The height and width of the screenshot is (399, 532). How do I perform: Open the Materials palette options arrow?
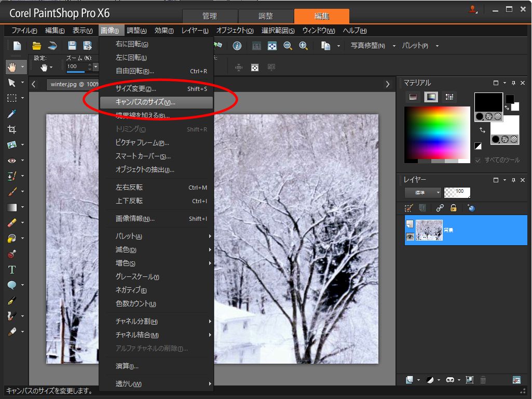(504, 83)
